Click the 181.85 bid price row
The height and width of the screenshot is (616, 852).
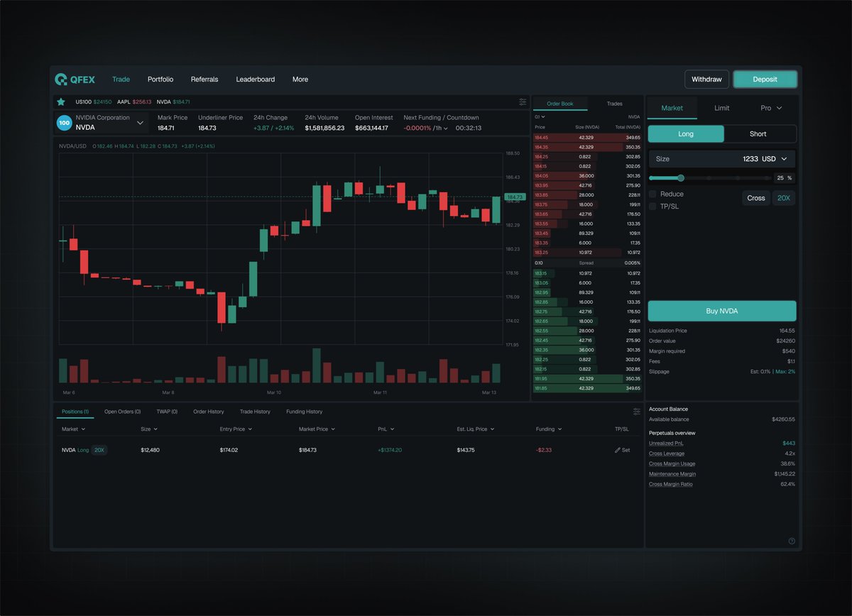point(587,388)
